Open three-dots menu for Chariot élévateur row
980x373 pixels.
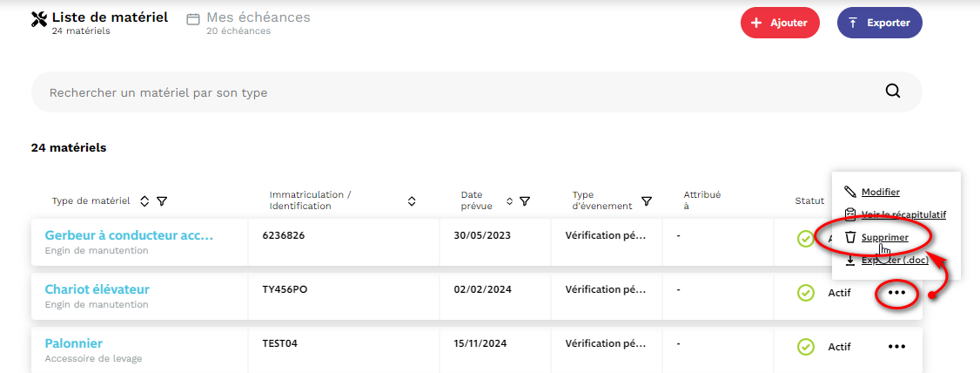pyautogui.click(x=896, y=293)
